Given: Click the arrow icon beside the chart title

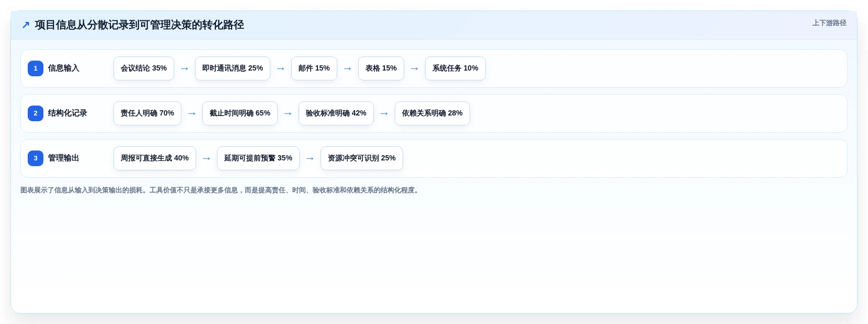Looking at the screenshot, I should point(26,25).
